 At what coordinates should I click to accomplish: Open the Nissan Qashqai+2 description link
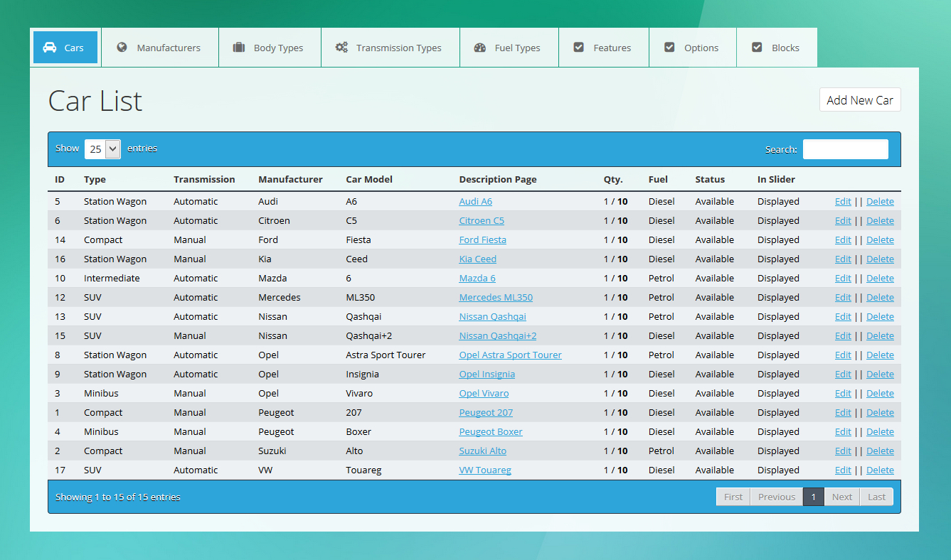(x=498, y=335)
